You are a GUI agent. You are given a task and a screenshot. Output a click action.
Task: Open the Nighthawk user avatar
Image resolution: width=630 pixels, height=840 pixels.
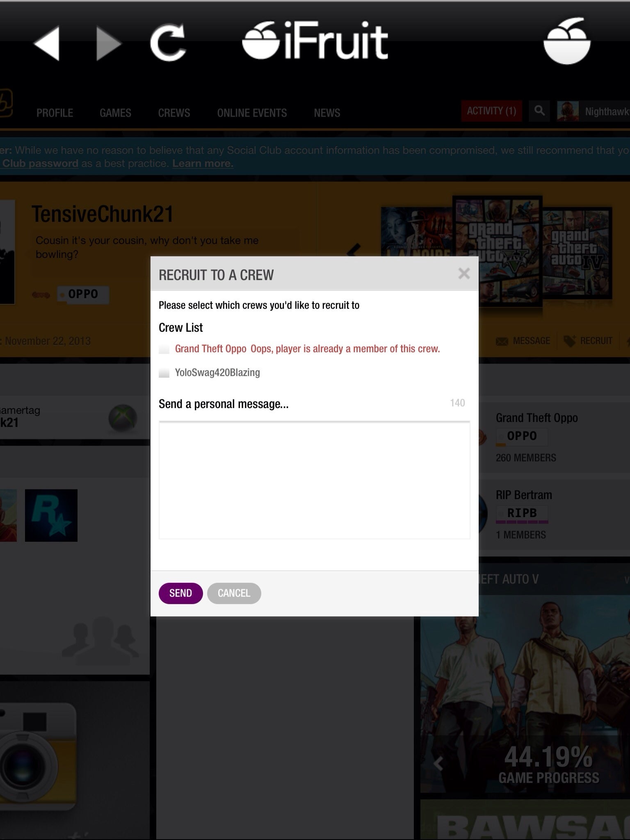568,111
